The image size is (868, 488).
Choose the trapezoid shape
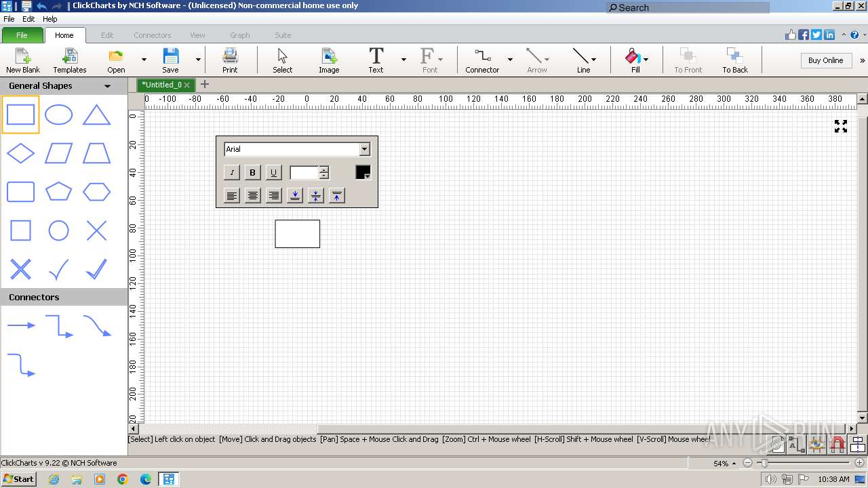point(96,153)
